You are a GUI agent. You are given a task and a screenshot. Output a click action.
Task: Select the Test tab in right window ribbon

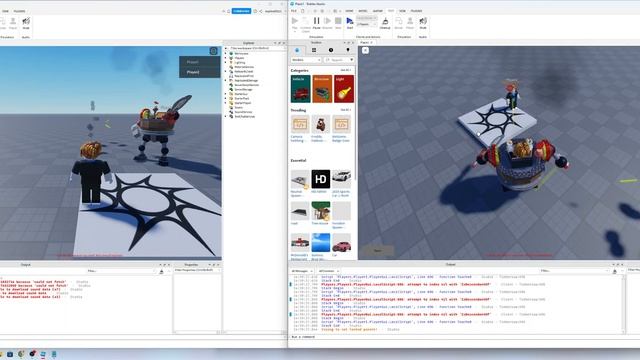[x=391, y=11]
